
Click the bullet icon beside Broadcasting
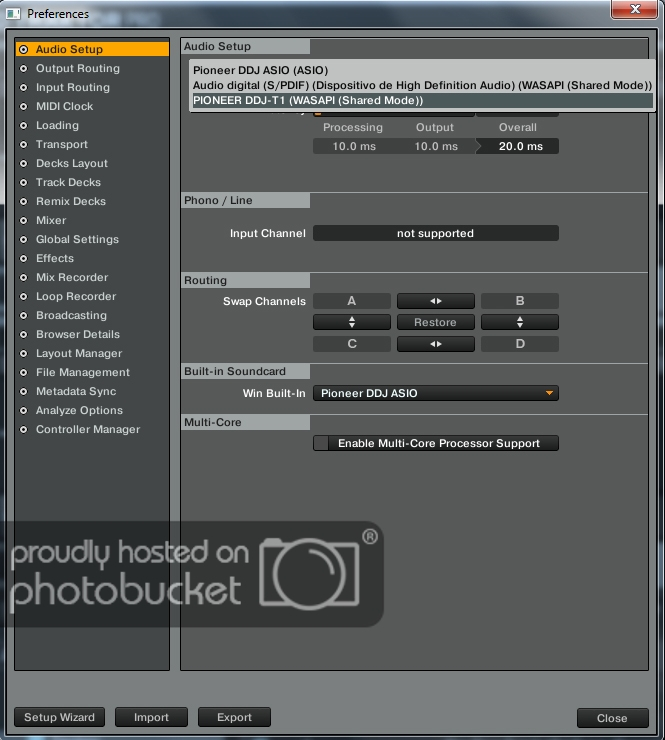coord(24,315)
